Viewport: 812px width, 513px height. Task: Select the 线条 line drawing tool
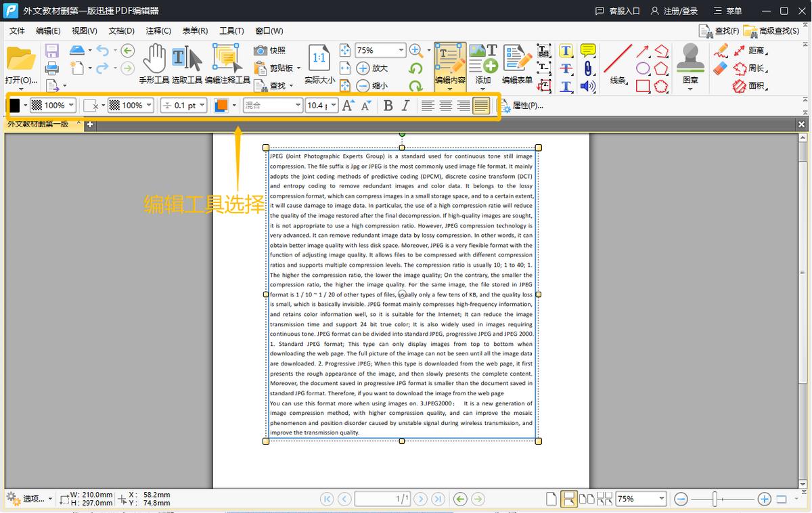pos(617,60)
